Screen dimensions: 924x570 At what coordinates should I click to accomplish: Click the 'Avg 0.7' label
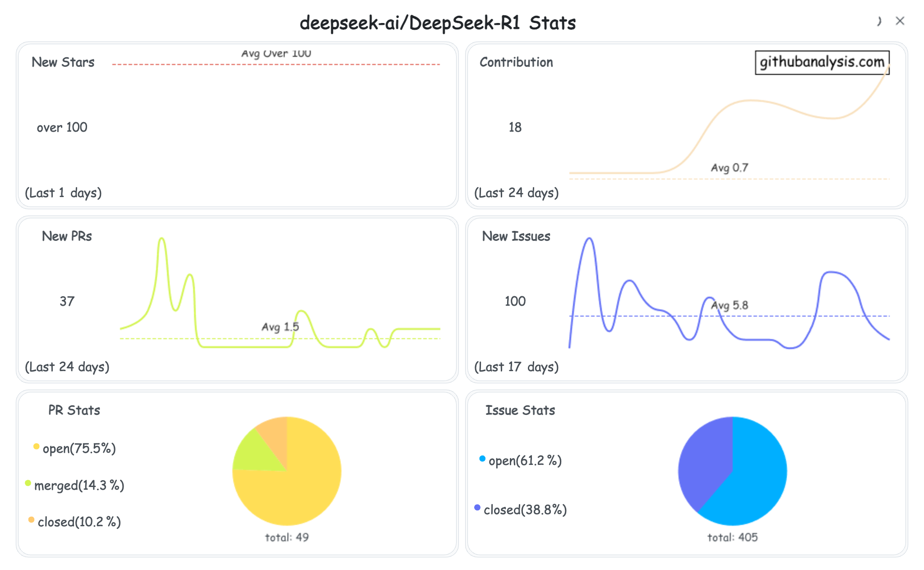730,168
